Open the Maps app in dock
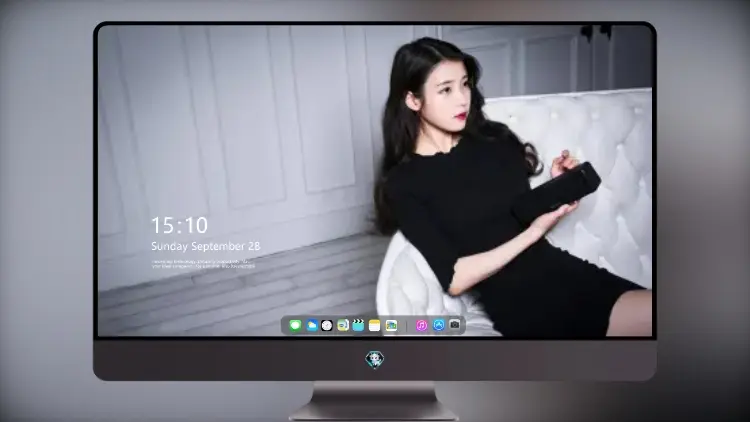 [391, 326]
